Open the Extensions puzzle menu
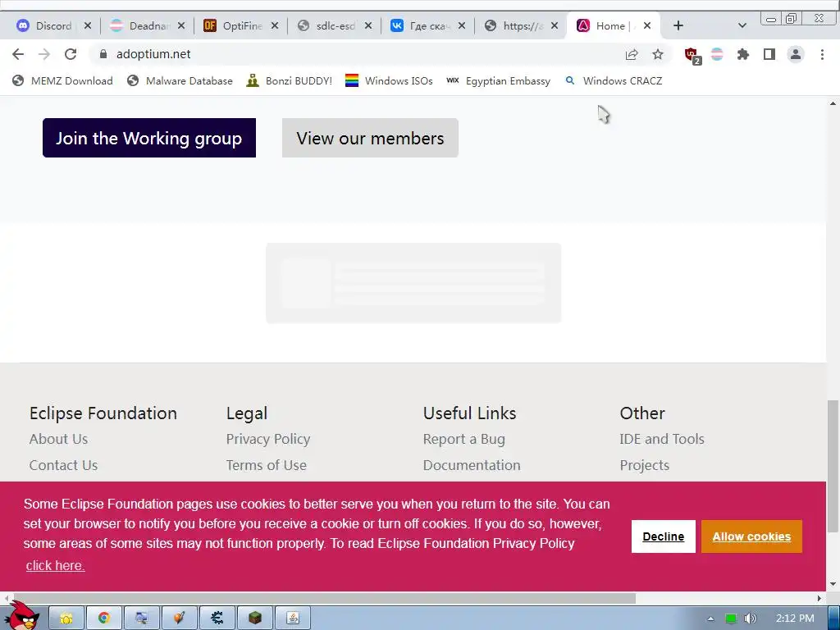Image resolution: width=840 pixels, height=630 pixels. click(x=743, y=54)
